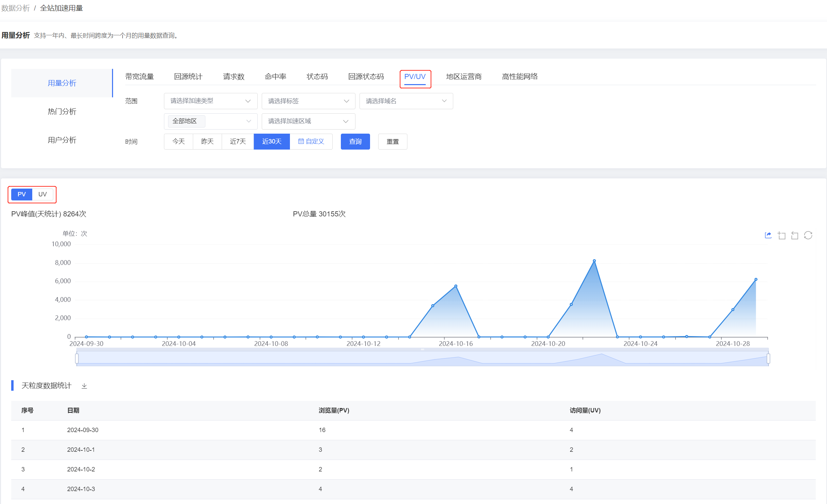Open 用户分析 in the side menu
Viewport: 827px width, 504px height.
pyautogui.click(x=62, y=140)
